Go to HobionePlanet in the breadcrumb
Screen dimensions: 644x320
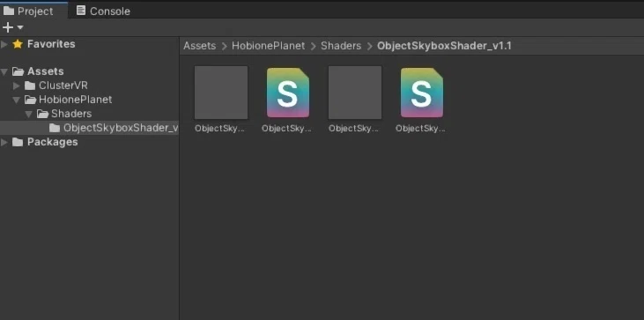(x=268, y=46)
